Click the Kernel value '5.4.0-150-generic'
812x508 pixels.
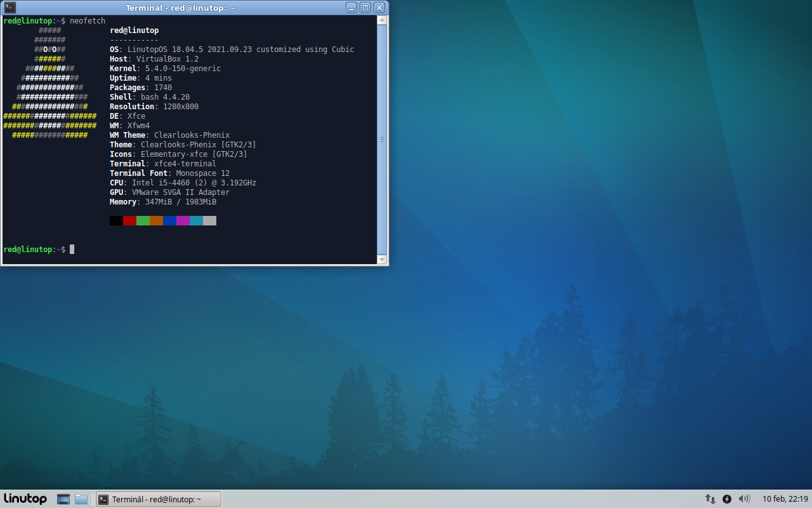(x=183, y=69)
